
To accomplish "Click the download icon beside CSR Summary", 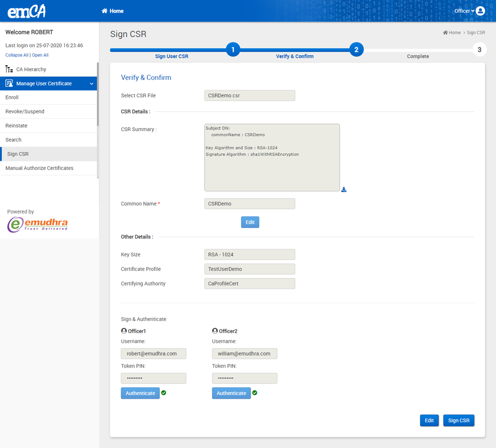I will [344, 189].
